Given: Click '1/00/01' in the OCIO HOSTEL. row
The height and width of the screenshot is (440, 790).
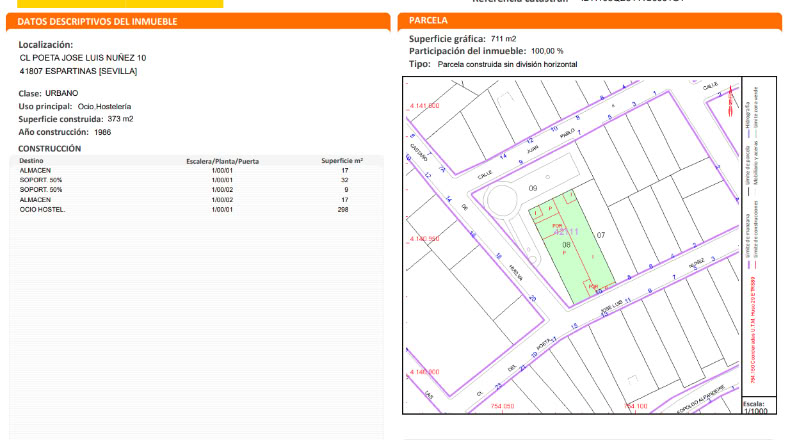Looking at the screenshot, I should coord(222,210).
